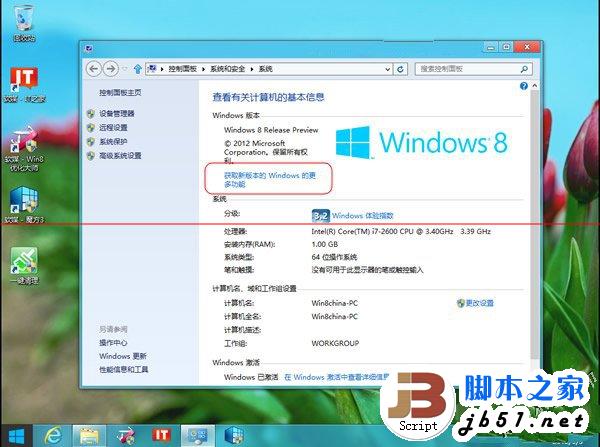Click the shield icon beside 设备管理器

click(91, 114)
